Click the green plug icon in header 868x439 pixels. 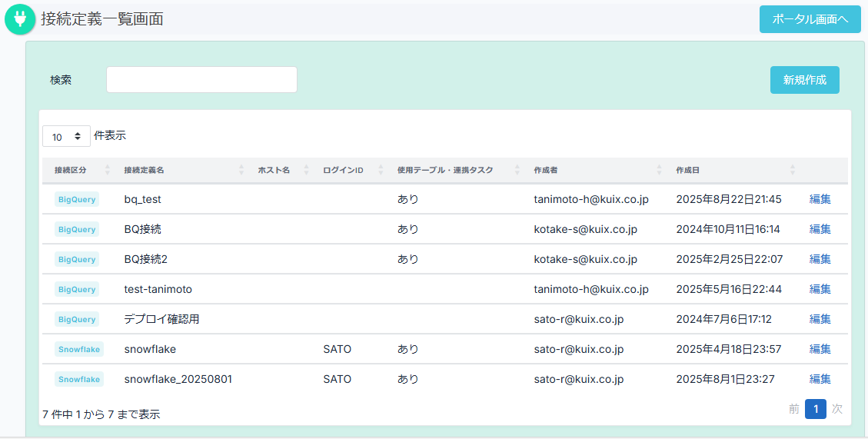(20, 20)
